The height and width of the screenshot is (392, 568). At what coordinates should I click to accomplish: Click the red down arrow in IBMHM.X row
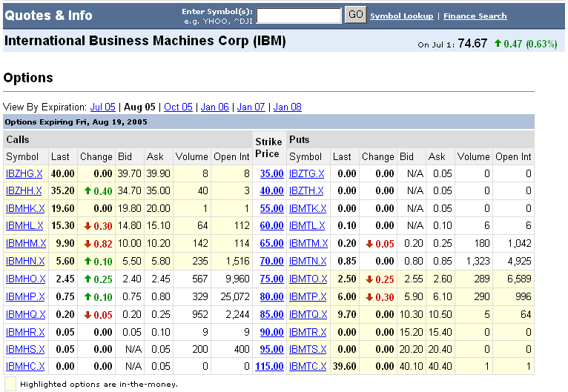(87, 244)
